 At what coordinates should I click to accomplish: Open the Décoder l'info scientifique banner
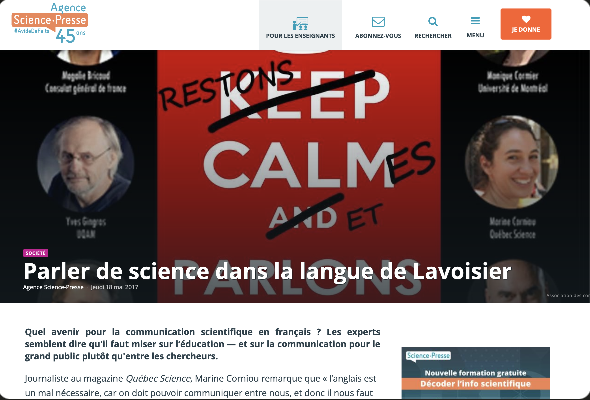click(476, 384)
